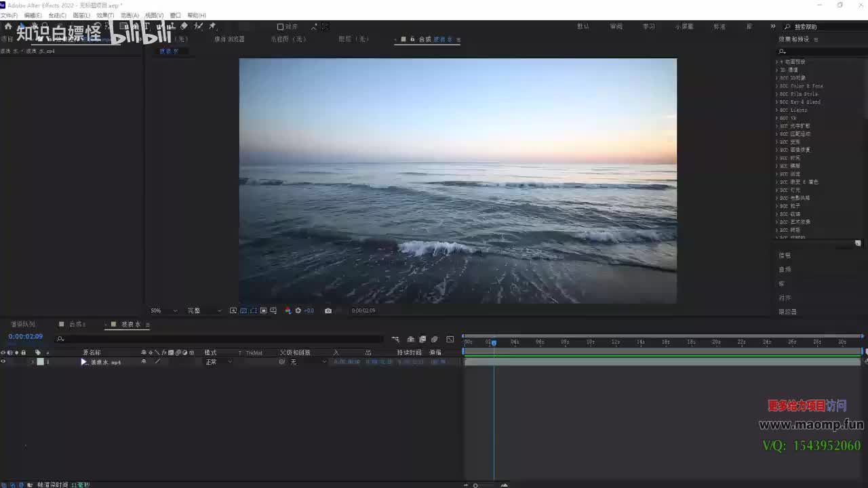This screenshot has width=868, height=488.
Task: Create new animation preset icon
Action: click(858, 243)
